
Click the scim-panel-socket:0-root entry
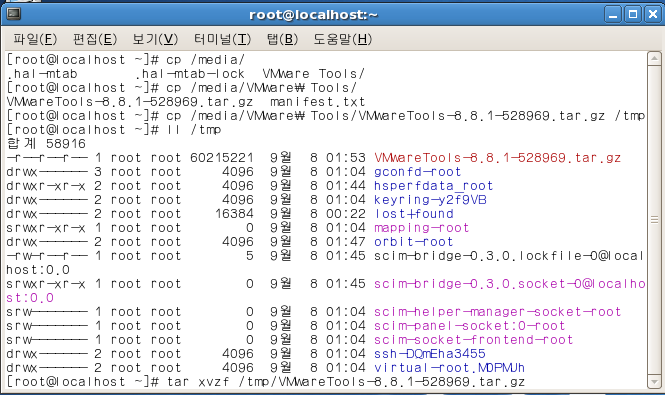tap(469, 326)
